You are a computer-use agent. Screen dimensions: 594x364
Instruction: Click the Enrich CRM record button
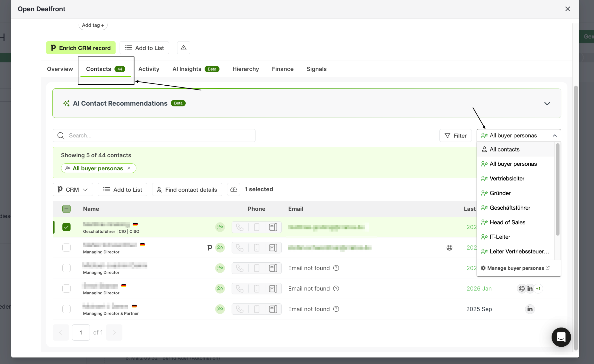click(x=81, y=48)
